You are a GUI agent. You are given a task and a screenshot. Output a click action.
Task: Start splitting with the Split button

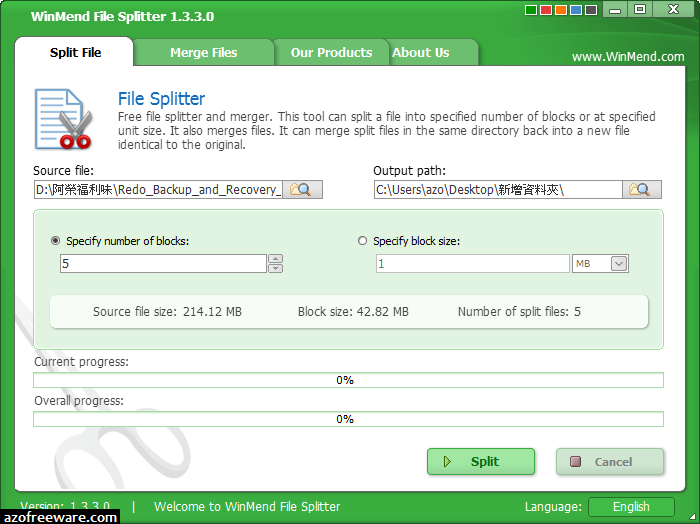tap(481, 462)
